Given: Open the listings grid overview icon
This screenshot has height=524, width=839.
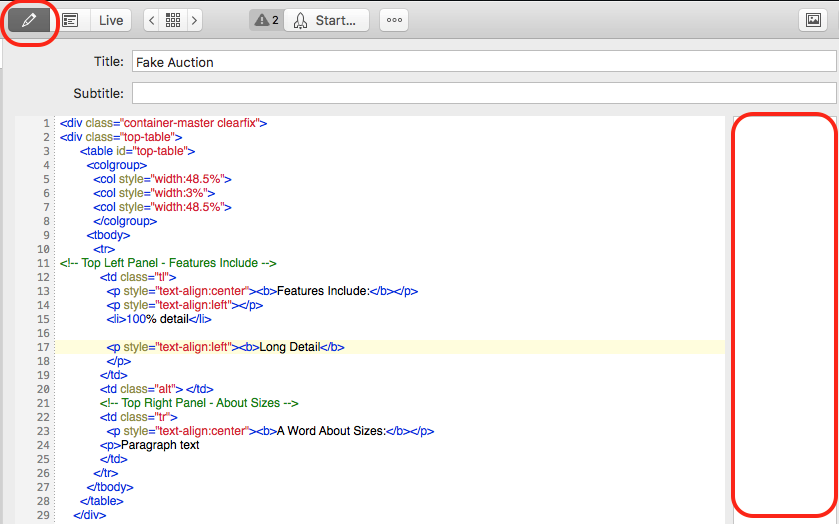Looking at the screenshot, I should (x=173, y=20).
